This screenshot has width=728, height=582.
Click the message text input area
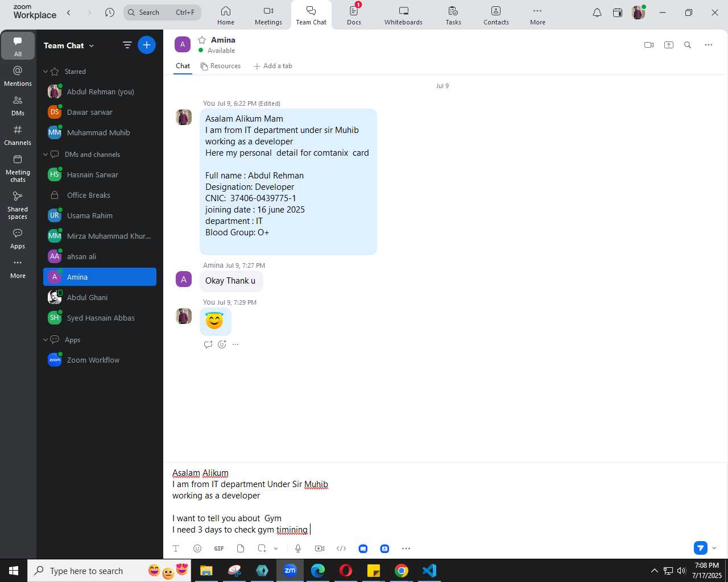445,501
